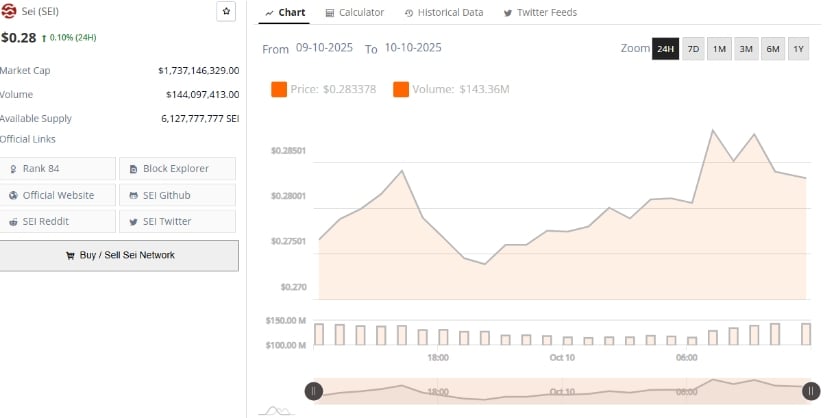Screen dimensions: 825x418
Task: Click the Buy / Sell Sei Network button
Action: pyautogui.click(x=119, y=255)
